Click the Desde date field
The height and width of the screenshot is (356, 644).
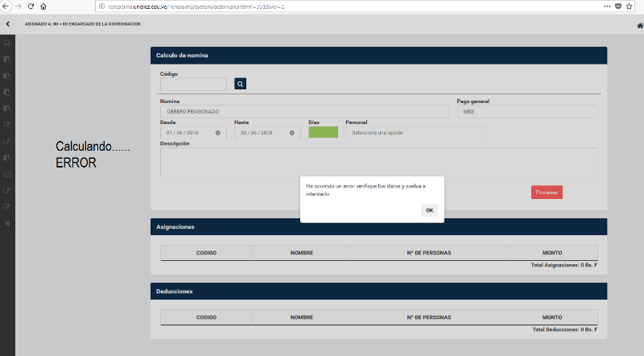tap(193, 133)
